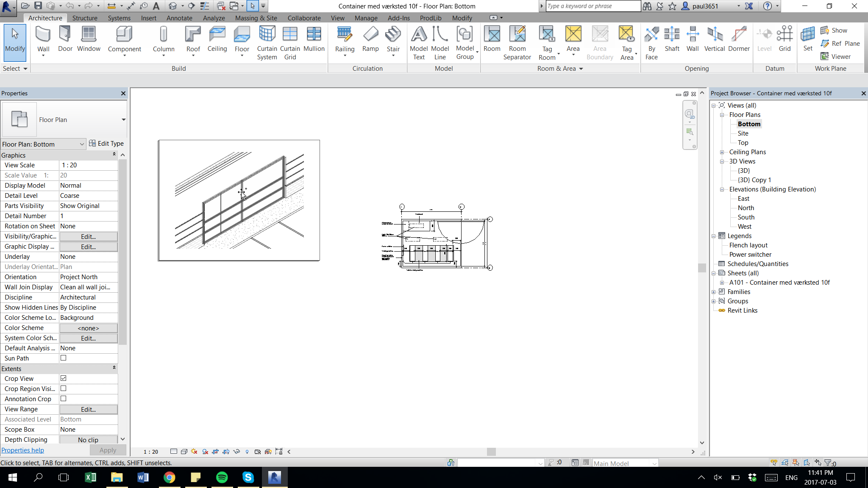868x488 pixels.
Task: Select the Grid tool in Datum panel
Action: coord(785,40)
